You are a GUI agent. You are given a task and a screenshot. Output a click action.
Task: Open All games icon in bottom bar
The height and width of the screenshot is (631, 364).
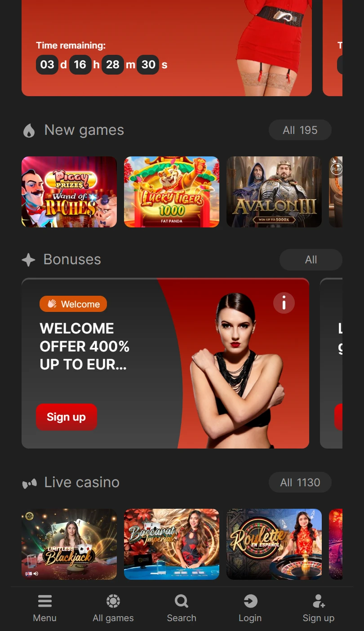click(x=113, y=601)
